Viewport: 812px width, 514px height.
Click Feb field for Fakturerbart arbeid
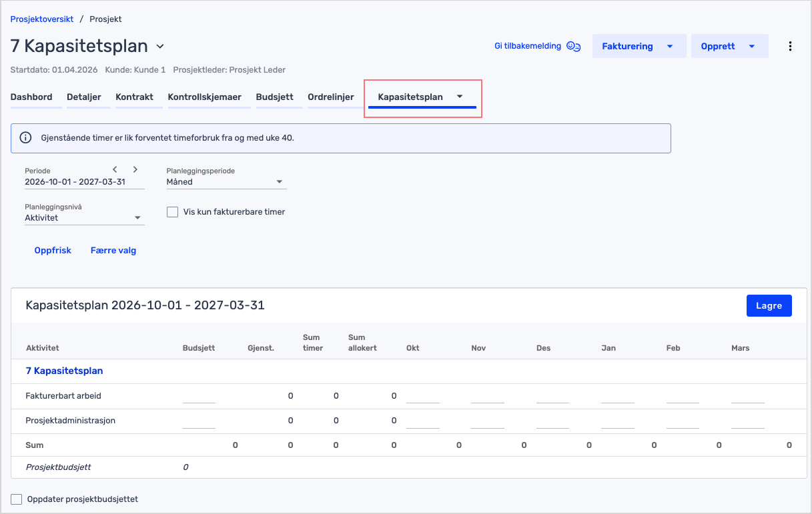(683, 396)
